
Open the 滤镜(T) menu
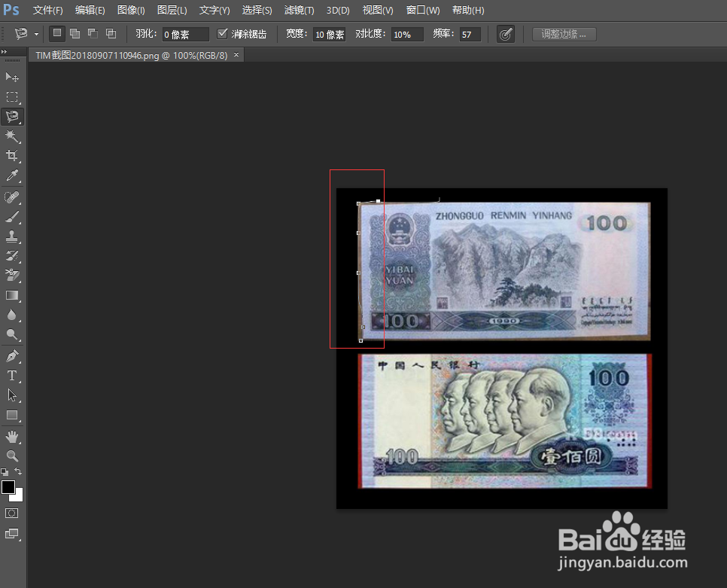[x=299, y=11]
